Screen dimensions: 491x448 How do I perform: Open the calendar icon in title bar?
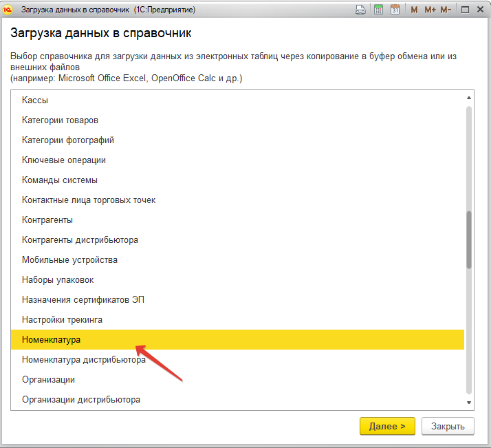(395, 10)
